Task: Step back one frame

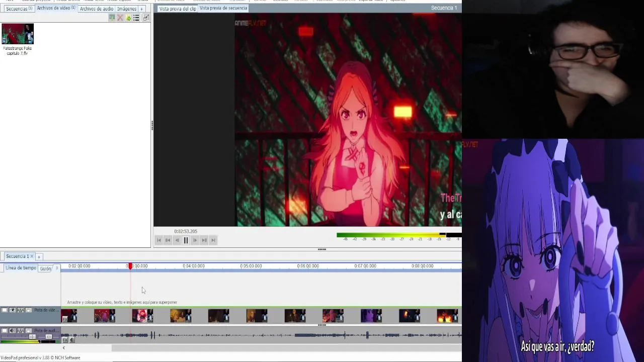Action: (177, 240)
